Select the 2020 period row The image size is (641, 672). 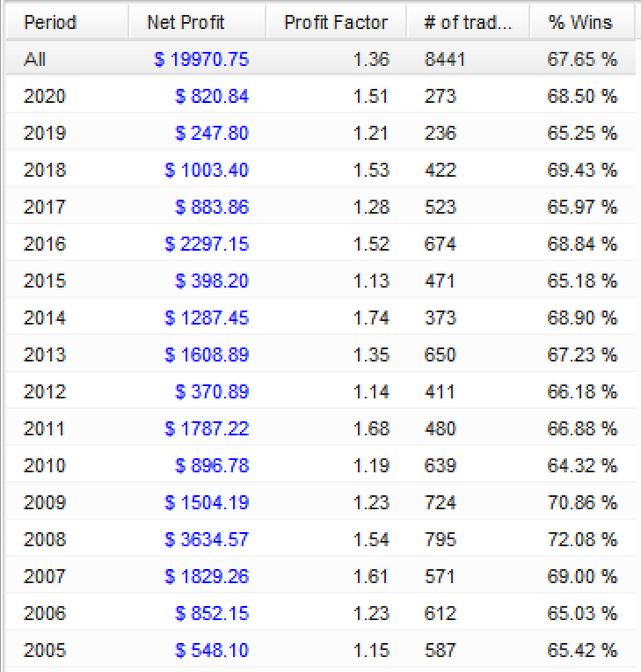pos(44,97)
